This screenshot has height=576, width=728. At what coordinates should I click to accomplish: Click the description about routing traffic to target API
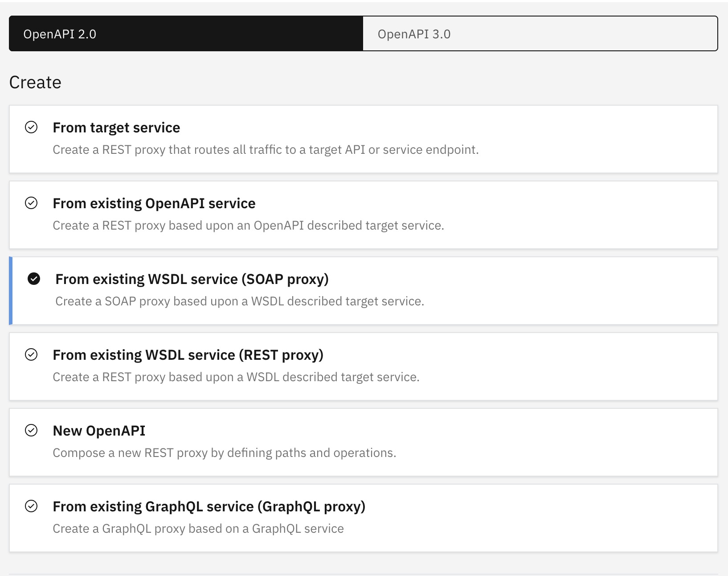coord(266,150)
